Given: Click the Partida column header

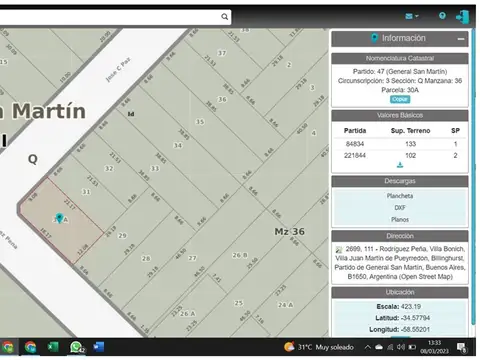Looking at the screenshot, I should 355,131.
